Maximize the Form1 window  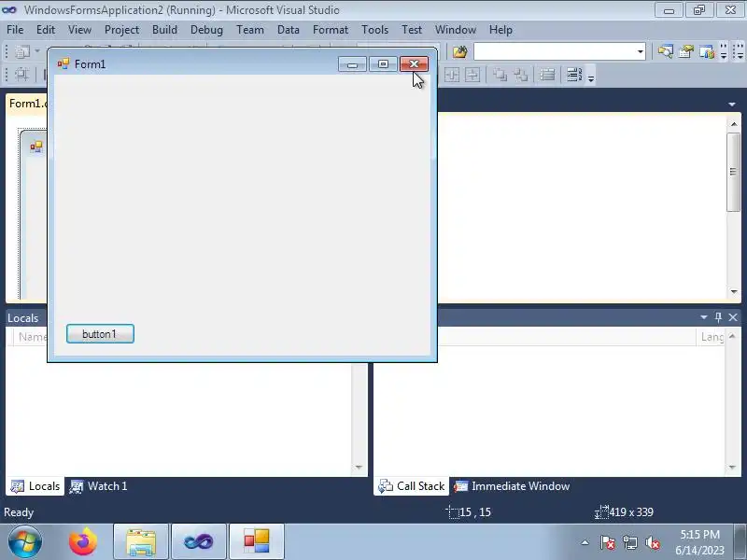point(383,63)
